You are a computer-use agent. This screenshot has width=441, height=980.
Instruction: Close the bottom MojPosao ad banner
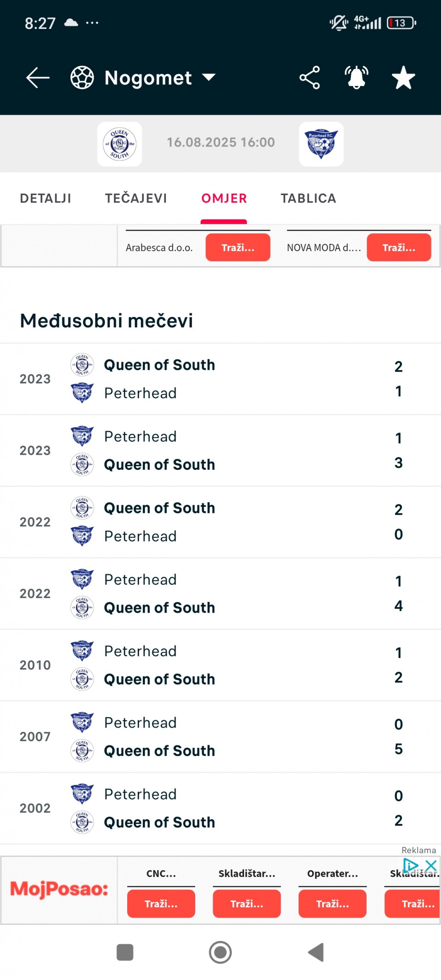pos(431,866)
